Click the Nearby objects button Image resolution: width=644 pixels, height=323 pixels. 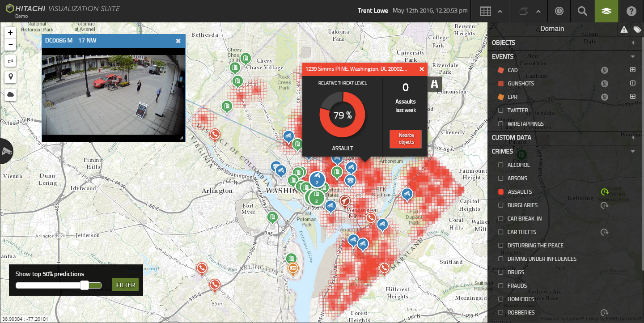(x=406, y=139)
